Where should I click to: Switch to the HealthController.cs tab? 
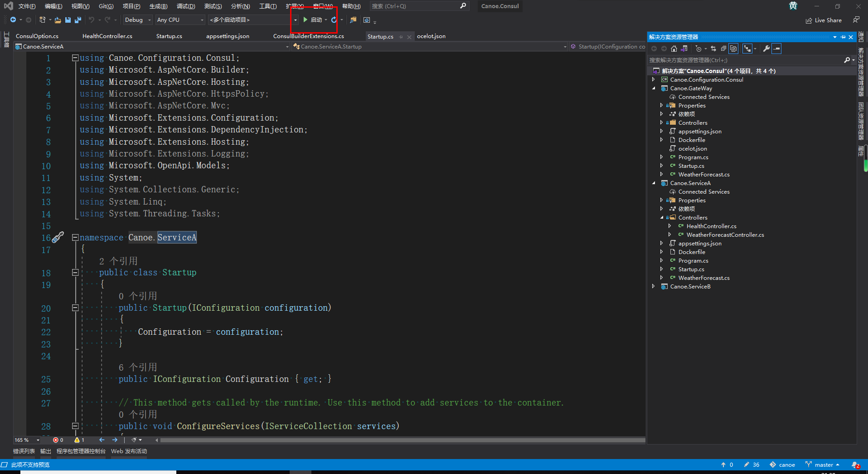107,36
